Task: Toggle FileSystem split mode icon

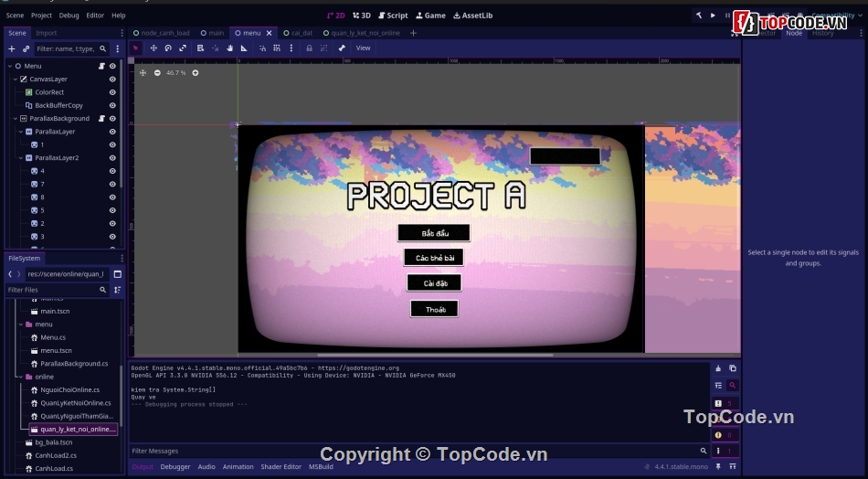Action: pyautogui.click(x=117, y=274)
